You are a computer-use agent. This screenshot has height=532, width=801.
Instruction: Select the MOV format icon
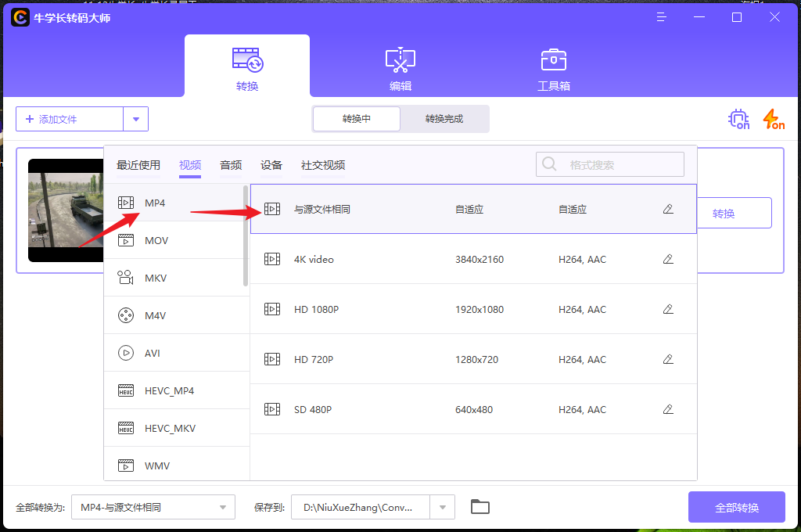124,240
